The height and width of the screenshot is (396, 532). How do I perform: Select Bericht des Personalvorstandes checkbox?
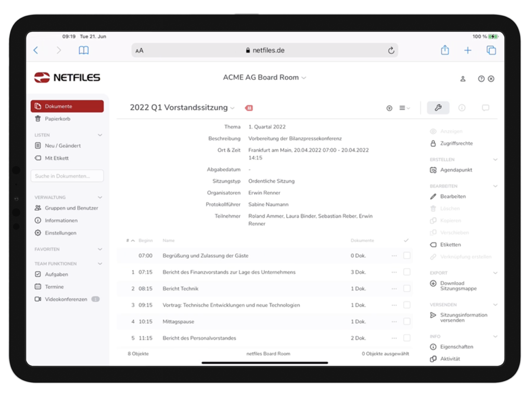(x=407, y=338)
